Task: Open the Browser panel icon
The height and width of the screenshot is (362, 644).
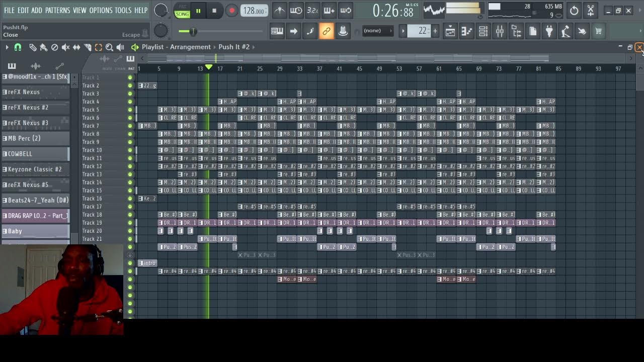Action: (516, 31)
